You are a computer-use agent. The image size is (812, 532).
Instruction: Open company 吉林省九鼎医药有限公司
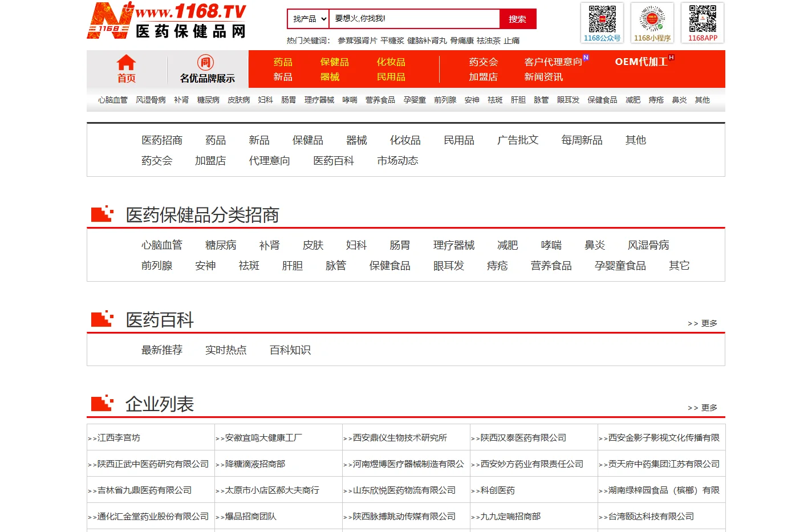click(x=144, y=490)
